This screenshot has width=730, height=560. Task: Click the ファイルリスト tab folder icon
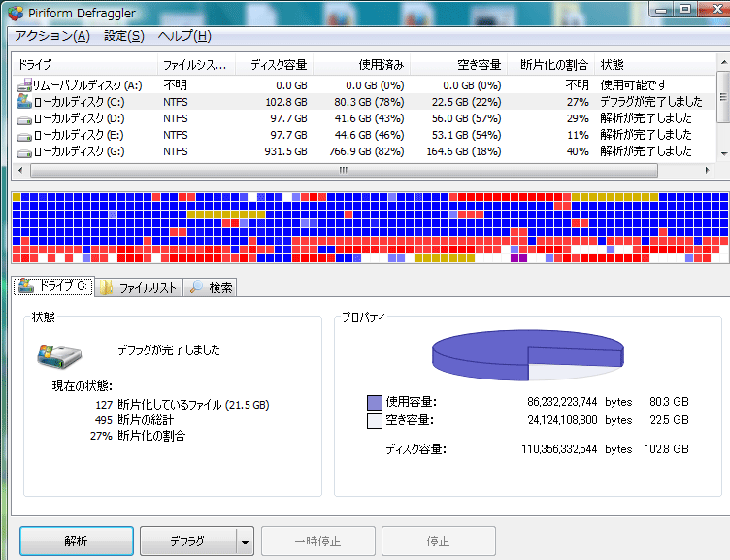107,287
